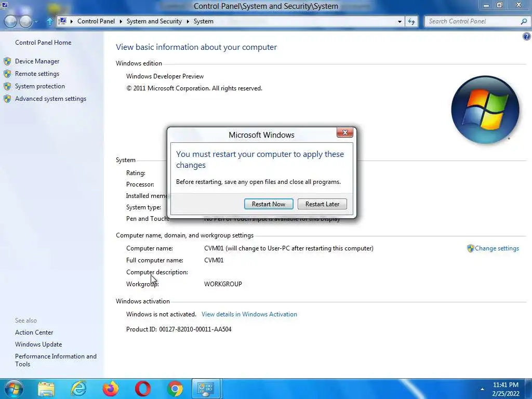Screen dimensions: 532x399
Task: Go to Control Panel Home
Action: [43, 43]
